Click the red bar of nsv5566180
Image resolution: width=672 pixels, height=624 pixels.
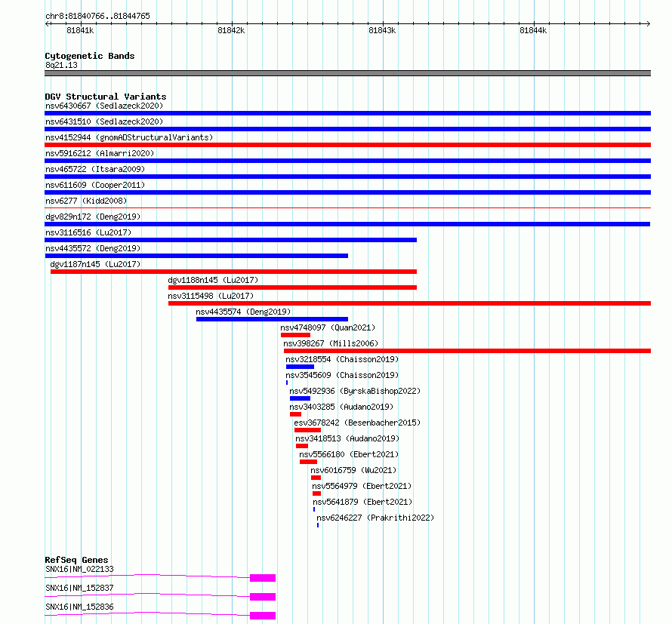[x=309, y=462]
